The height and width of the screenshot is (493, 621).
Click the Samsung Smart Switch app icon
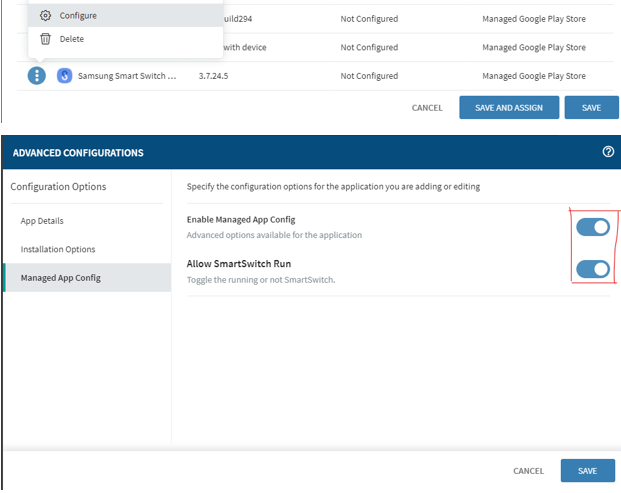coord(65,76)
